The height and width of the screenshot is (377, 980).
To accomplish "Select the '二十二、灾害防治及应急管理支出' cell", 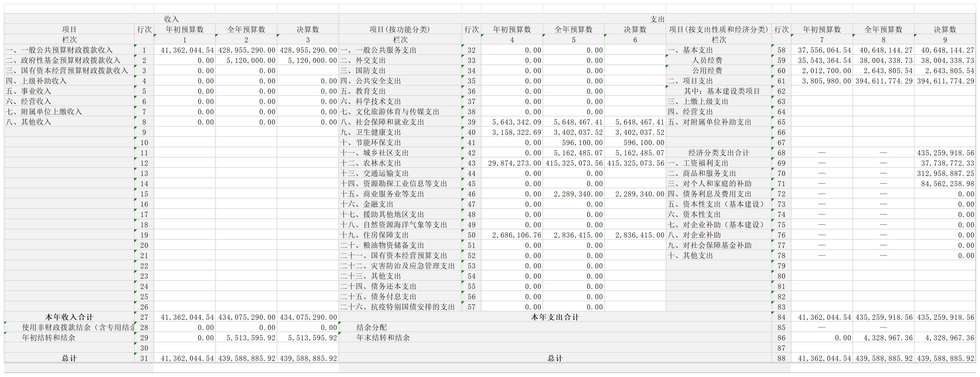I will [400, 266].
